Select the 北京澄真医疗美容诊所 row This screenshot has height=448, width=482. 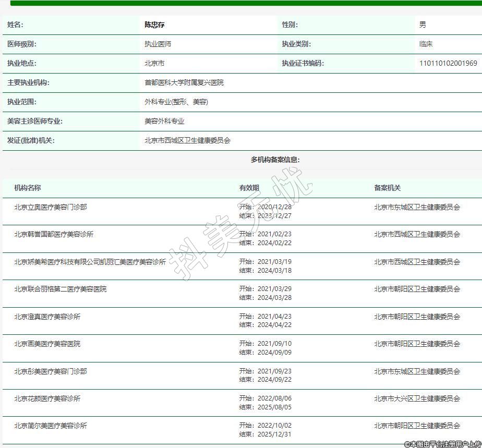point(47,317)
